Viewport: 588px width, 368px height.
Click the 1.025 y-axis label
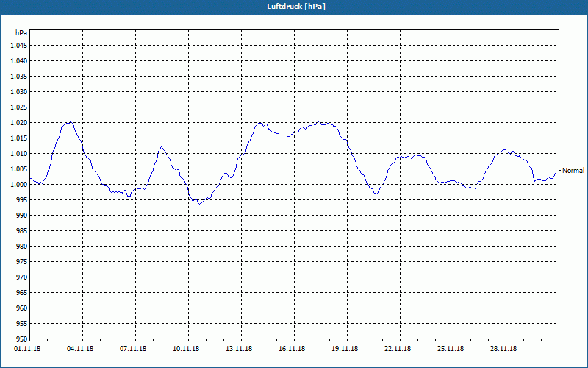[19, 107]
